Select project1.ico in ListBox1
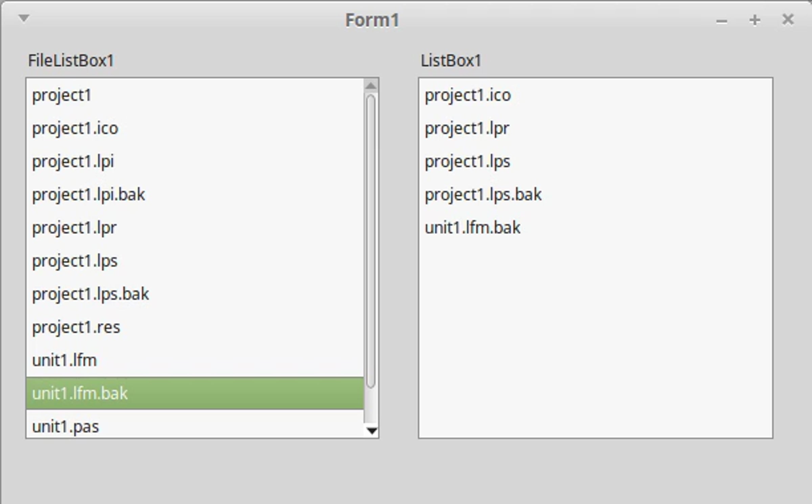The height and width of the screenshot is (504, 812). pyautogui.click(x=595, y=95)
